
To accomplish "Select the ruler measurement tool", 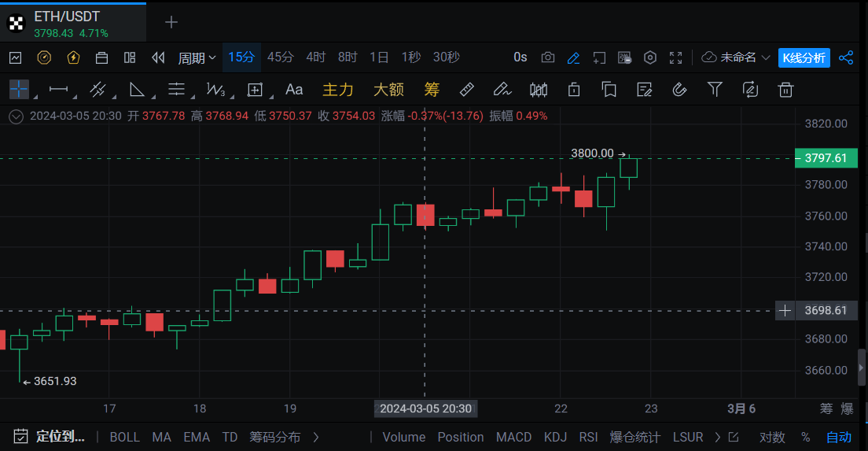I will coord(465,90).
